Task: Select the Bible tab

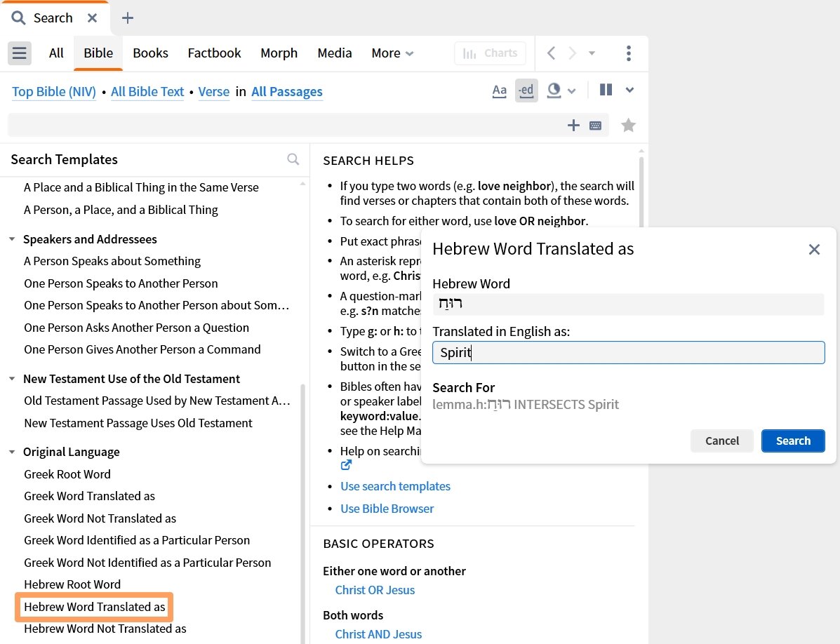Action: click(98, 53)
